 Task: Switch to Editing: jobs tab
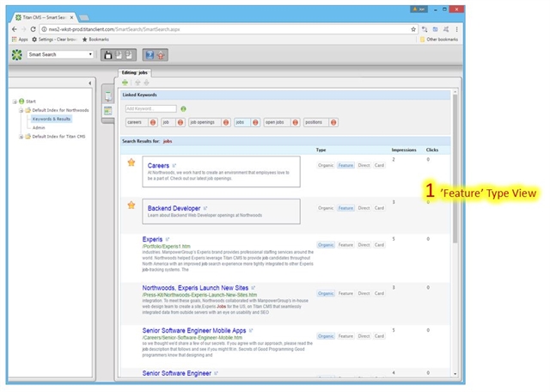coord(134,73)
